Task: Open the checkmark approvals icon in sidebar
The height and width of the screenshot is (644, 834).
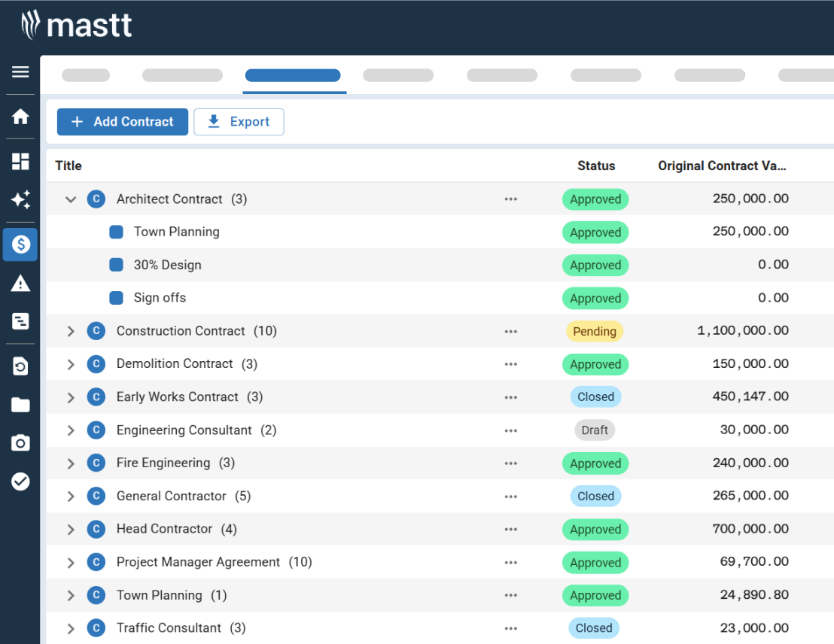Action: click(20, 481)
